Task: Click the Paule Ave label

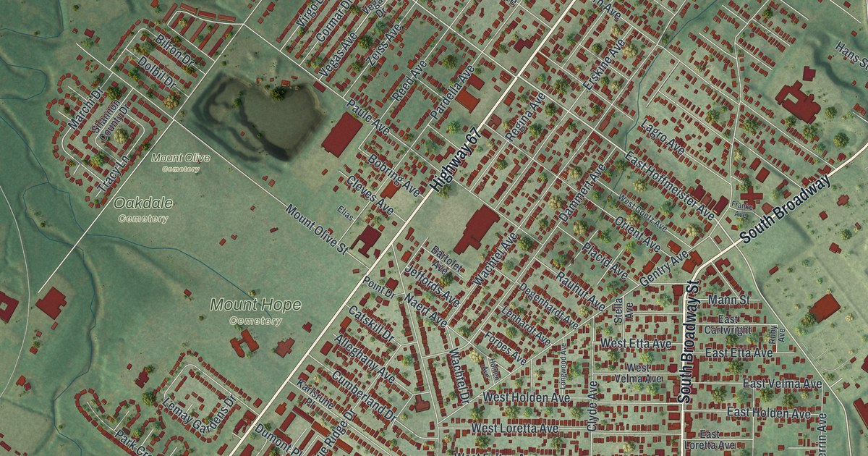Action: 367,116
